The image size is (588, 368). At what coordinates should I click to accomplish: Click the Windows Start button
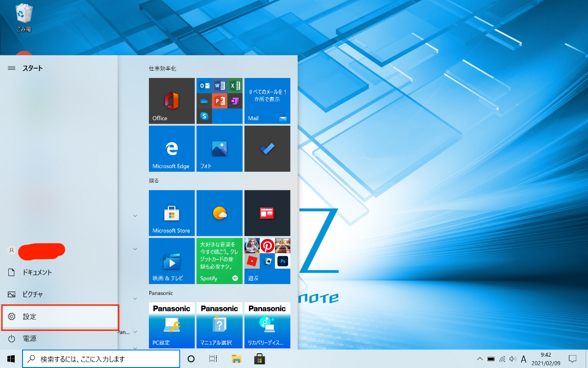tap(11, 359)
